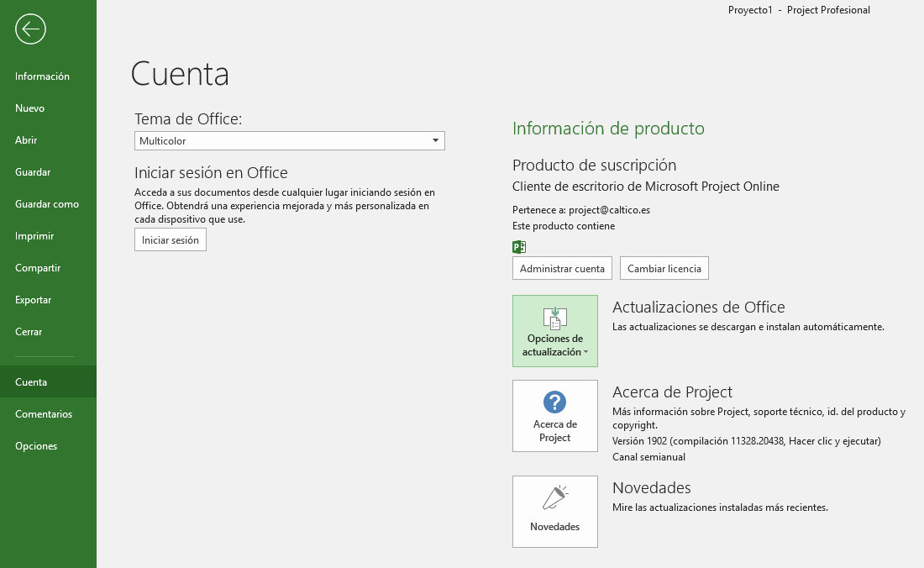Click the 'Información de producto' heading
The height and width of the screenshot is (568, 924).
coord(608,129)
